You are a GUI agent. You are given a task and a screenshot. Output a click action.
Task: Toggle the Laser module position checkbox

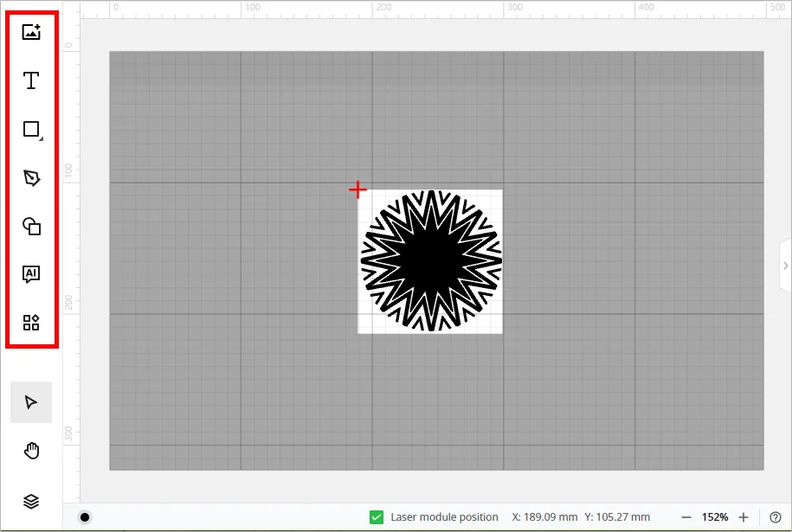pyautogui.click(x=377, y=516)
